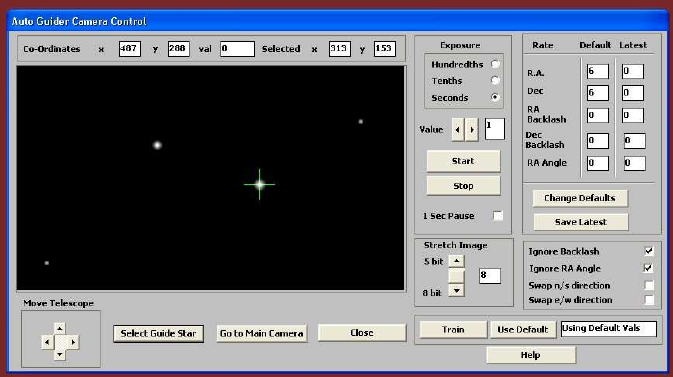
Task: Click the Co-Ordinates y field
Action: click(179, 49)
